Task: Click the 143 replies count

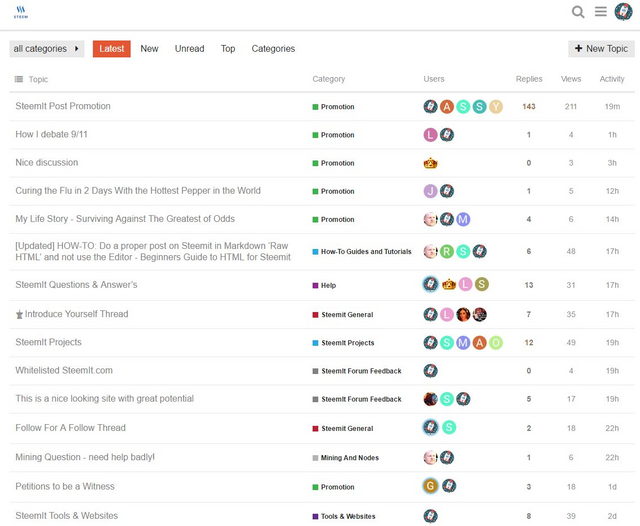Action: 529,107
